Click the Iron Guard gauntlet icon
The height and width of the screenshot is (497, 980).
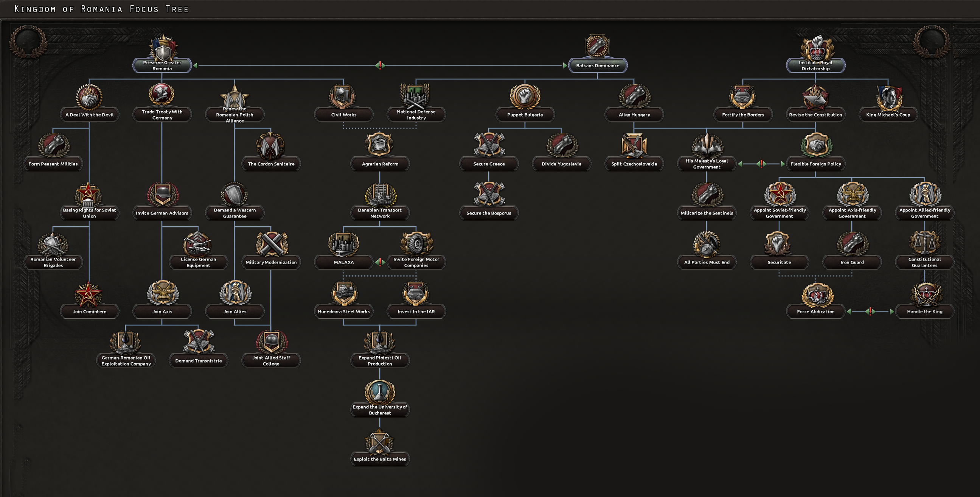(x=852, y=244)
